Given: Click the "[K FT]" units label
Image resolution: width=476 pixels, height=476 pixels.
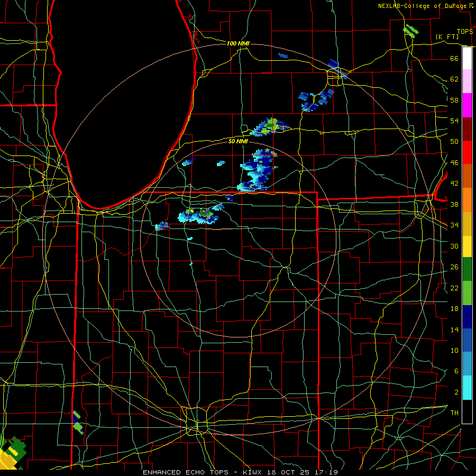Looking at the screenshot, I should (x=447, y=36).
